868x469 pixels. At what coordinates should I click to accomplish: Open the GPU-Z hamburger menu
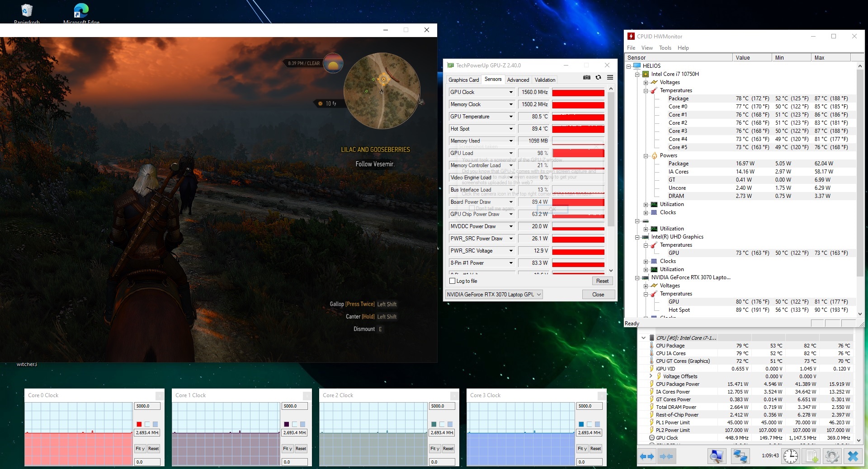[610, 77]
